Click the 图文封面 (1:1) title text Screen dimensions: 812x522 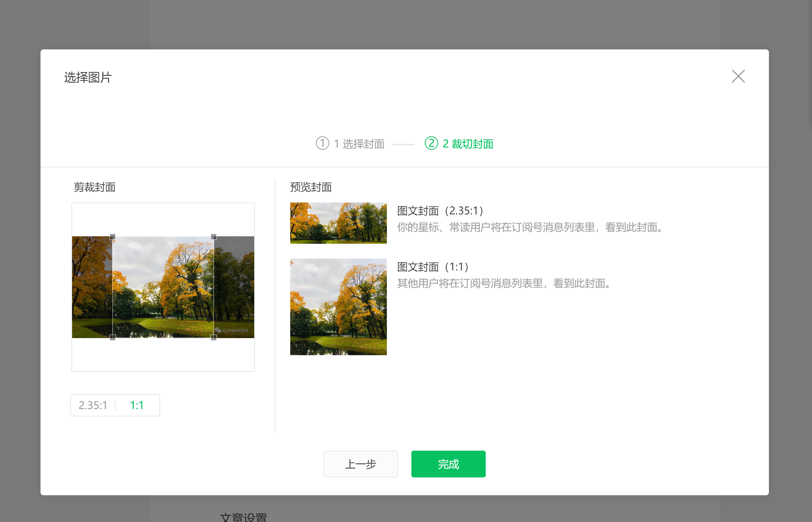pos(433,267)
